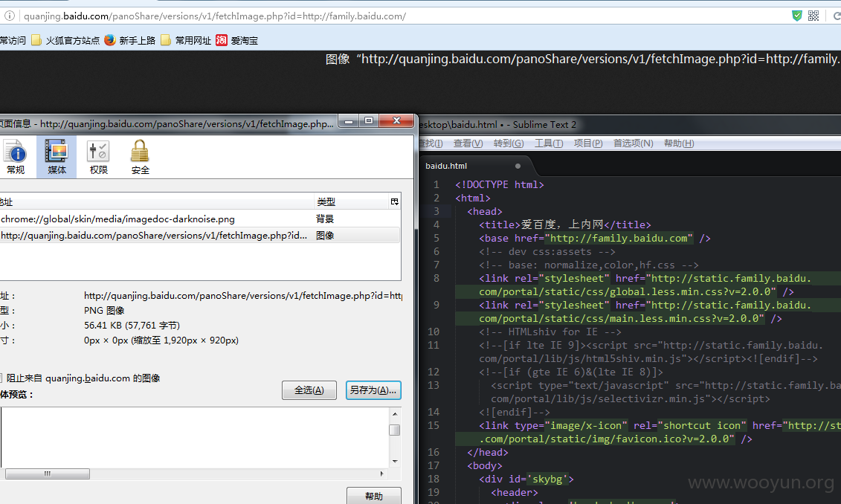Toggle 阻止来自 quanjing.baidu.com 的图像 checkbox
This screenshot has height=504, width=841.
point(1,378)
